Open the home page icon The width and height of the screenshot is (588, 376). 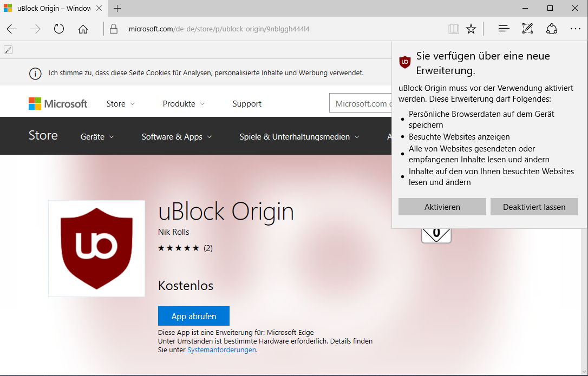[x=83, y=29]
